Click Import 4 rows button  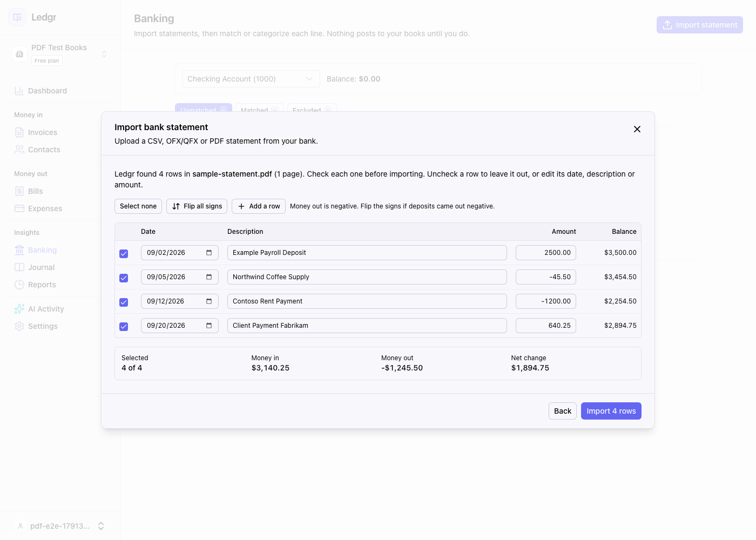[x=611, y=411]
